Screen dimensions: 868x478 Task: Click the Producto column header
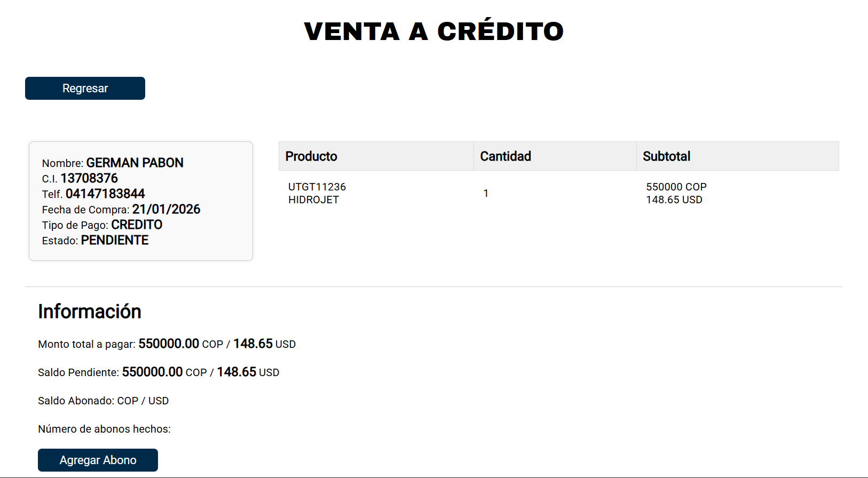pyautogui.click(x=311, y=156)
